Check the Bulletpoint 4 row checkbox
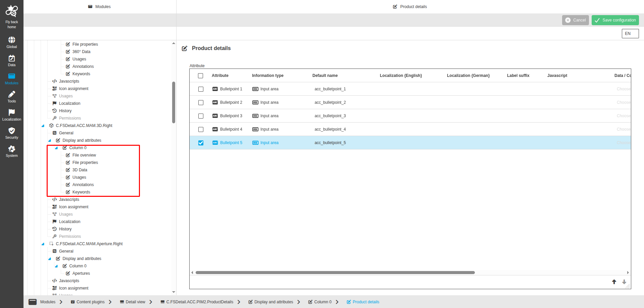Viewport: 644px width, 308px height. click(201, 130)
